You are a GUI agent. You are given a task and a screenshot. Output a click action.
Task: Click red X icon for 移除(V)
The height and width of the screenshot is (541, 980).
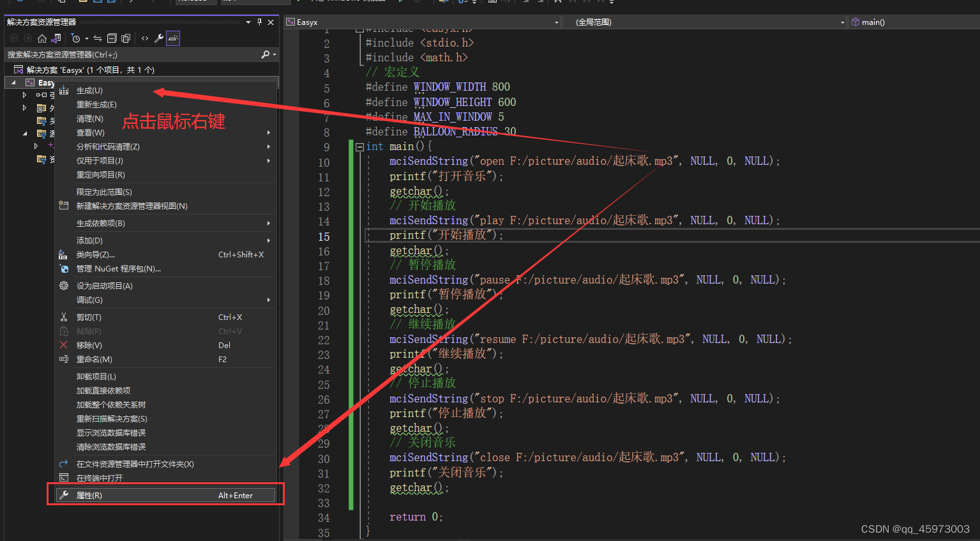click(63, 345)
